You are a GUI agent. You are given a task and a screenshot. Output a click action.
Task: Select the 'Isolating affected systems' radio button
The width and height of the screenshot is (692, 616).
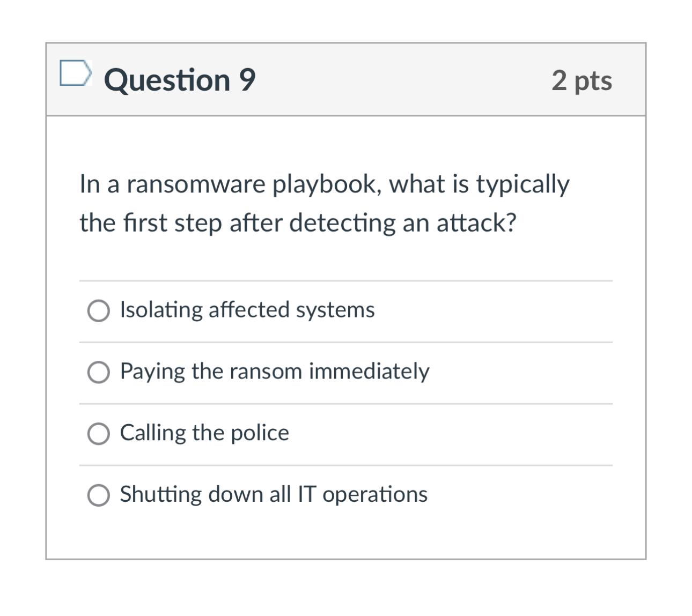(98, 309)
